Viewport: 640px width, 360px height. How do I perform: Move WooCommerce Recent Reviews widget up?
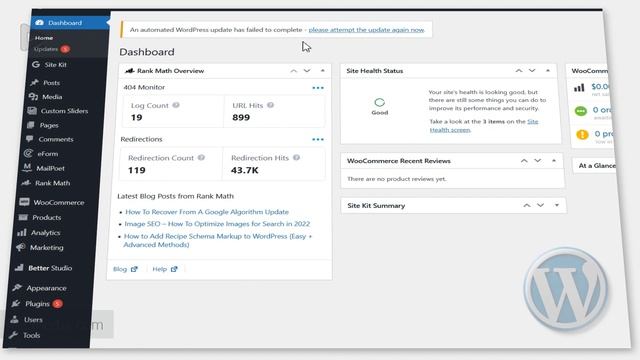[524, 161]
